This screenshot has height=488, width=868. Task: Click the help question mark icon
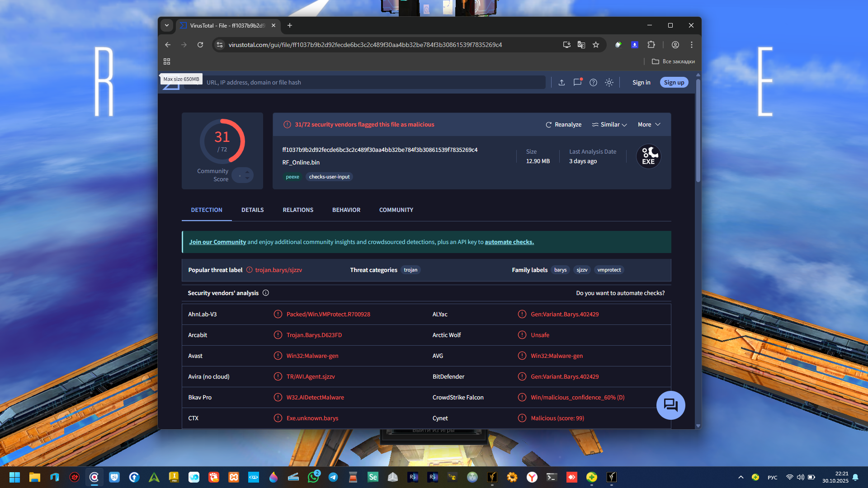coord(593,82)
